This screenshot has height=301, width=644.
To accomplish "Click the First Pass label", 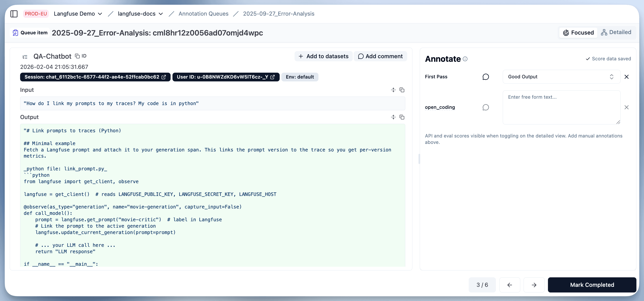I will pos(436,77).
